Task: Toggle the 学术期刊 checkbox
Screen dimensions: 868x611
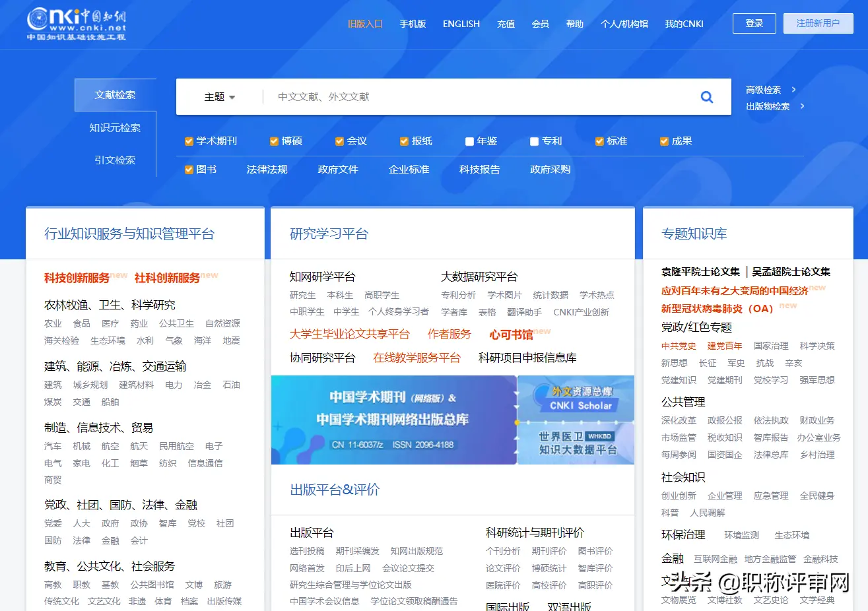Action: click(189, 141)
